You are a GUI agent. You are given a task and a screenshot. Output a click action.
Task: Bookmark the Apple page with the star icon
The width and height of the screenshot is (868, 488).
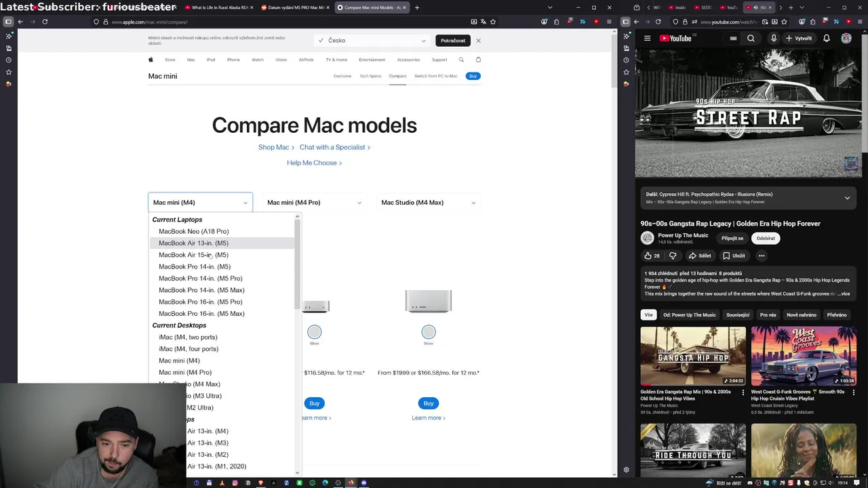(x=493, y=22)
